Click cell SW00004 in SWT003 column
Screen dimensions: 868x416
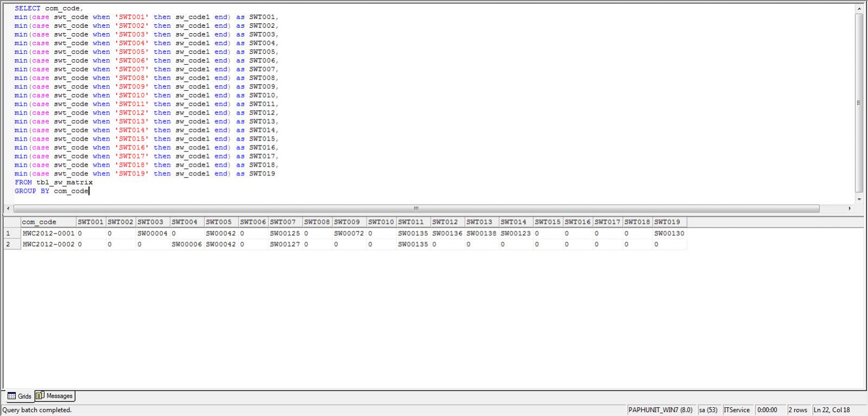(x=153, y=234)
